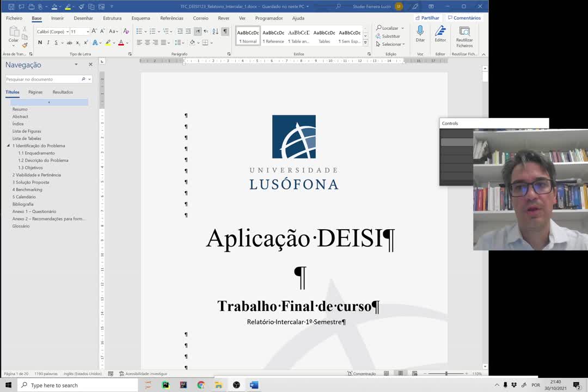Open File Explorer from the taskbar

pyautogui.click(x=219, y=385)
